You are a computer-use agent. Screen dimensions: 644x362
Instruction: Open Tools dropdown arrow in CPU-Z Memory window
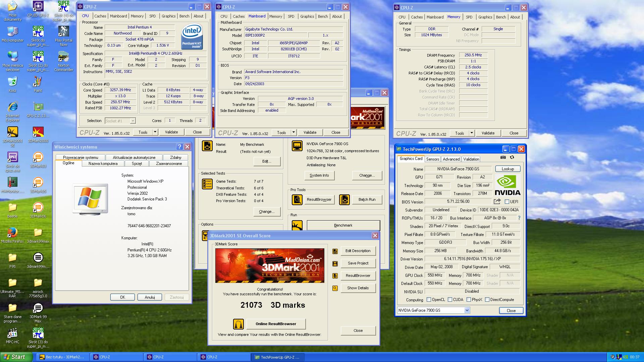point(472,133)
